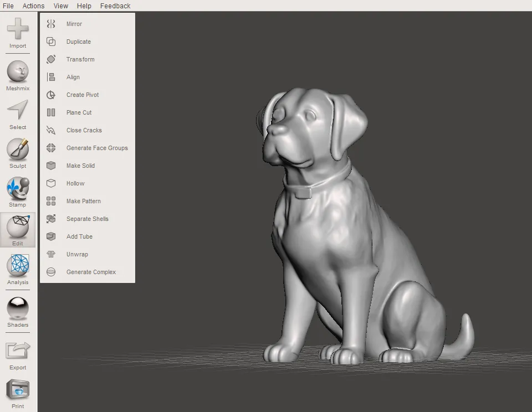532x412 pixels.
Task: Toggle the Edit tool panel
Action: tap(18, 230)
